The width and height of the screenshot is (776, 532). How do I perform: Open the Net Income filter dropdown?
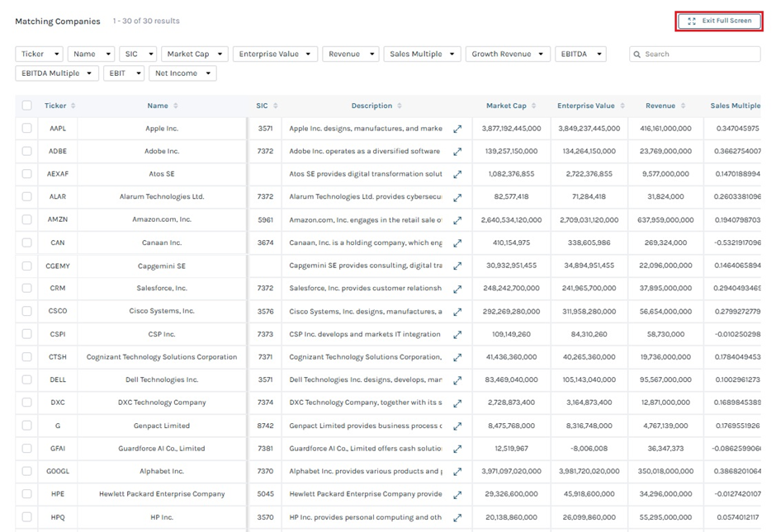182,73
